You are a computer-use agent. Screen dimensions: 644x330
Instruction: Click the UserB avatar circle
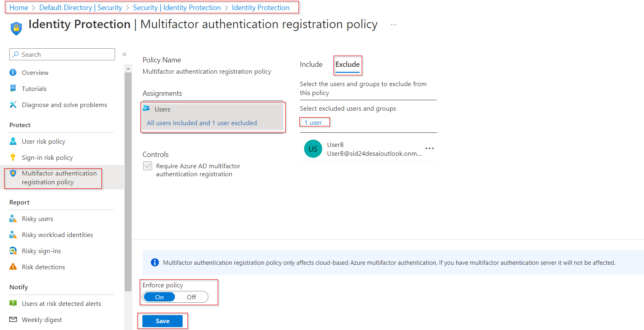313,149
